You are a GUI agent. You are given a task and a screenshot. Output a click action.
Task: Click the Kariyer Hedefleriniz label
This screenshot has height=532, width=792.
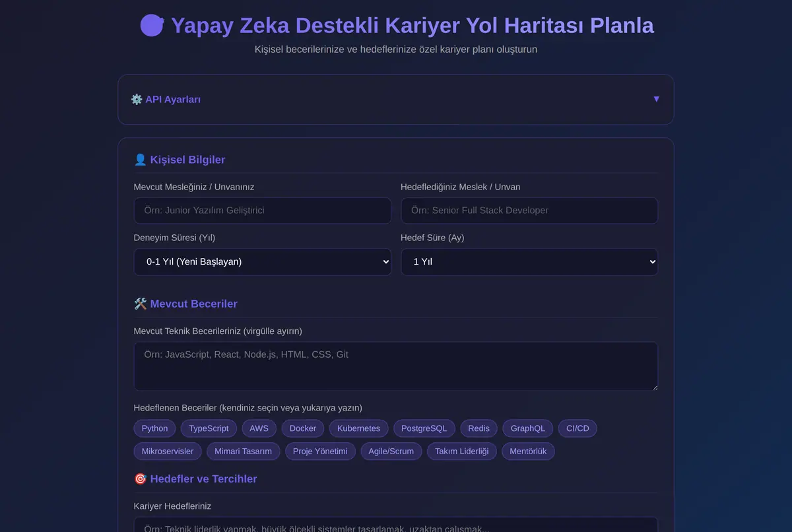tap(172, 506)
